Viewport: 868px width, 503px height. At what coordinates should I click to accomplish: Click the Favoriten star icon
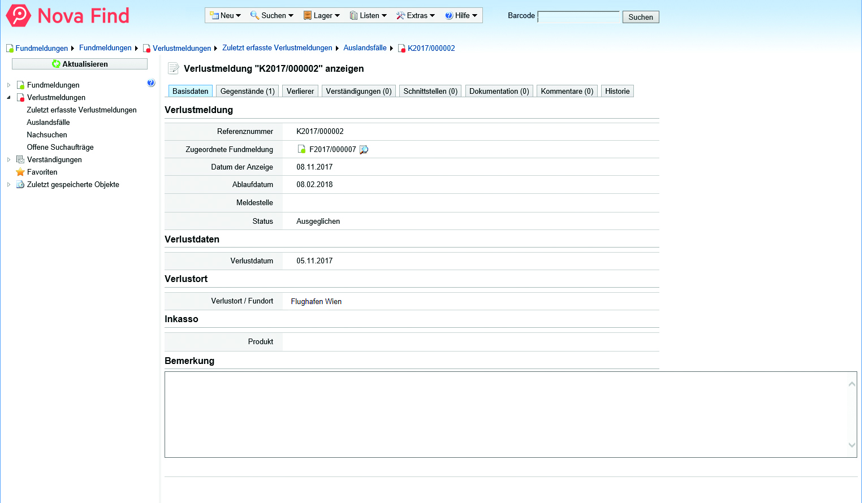[x=20, y=172]
